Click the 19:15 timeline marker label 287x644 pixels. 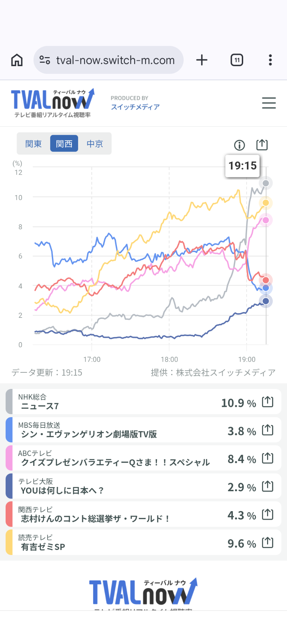(x=242, y=165)
